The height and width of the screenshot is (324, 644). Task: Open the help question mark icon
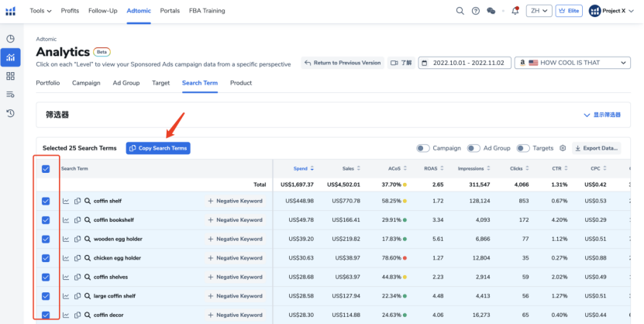point(475,11)
